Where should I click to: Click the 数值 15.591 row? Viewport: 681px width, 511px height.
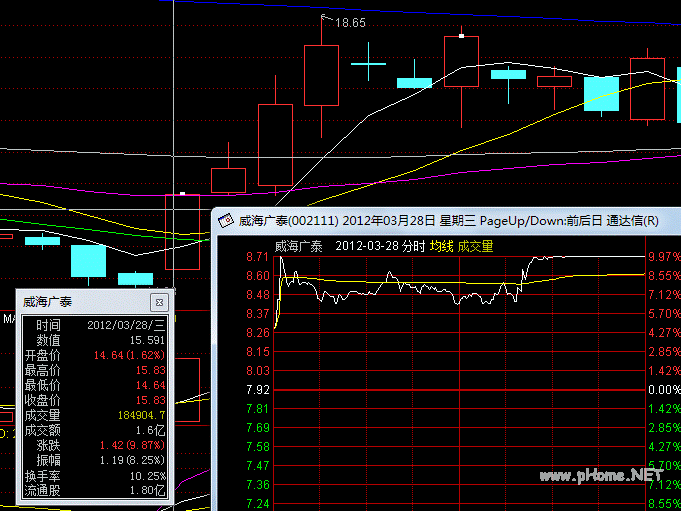[94, 340]
